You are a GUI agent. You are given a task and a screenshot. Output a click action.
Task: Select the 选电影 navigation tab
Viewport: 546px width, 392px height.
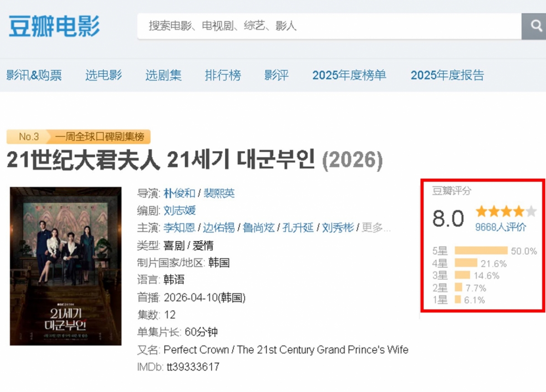click(x=103, y=75)
